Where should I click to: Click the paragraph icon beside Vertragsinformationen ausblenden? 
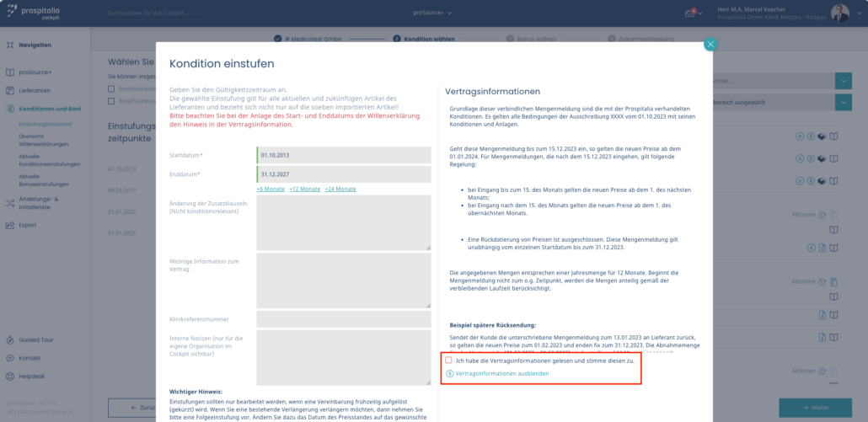tap(449, 374)
